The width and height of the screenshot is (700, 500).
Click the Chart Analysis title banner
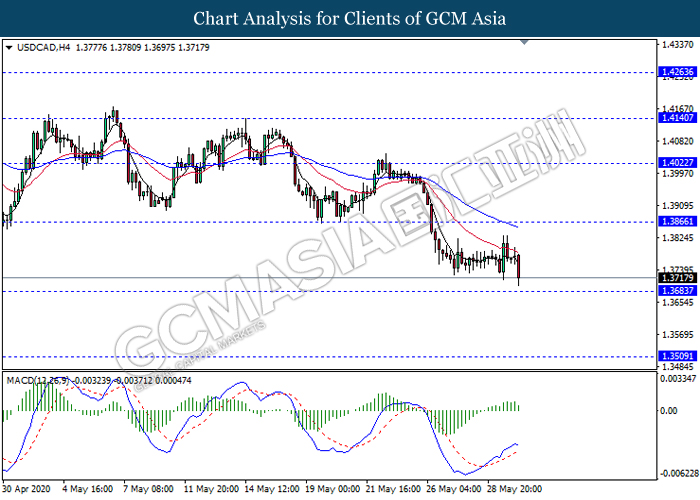350,18
